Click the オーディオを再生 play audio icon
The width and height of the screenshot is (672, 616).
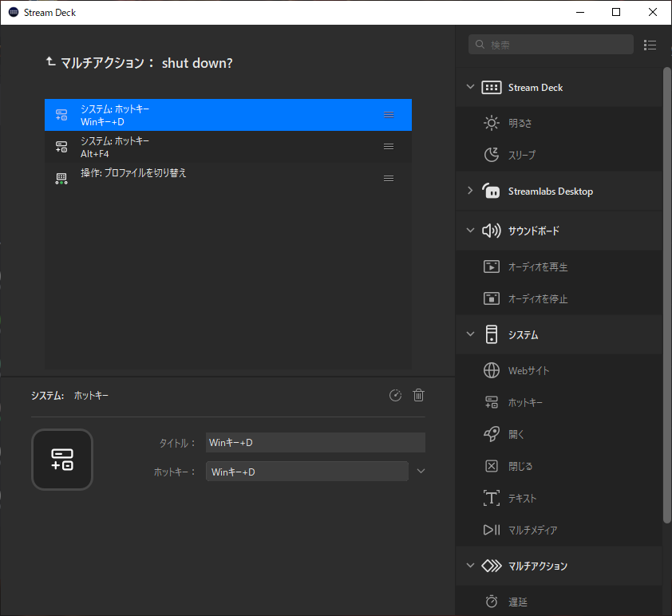click(492, 267)
